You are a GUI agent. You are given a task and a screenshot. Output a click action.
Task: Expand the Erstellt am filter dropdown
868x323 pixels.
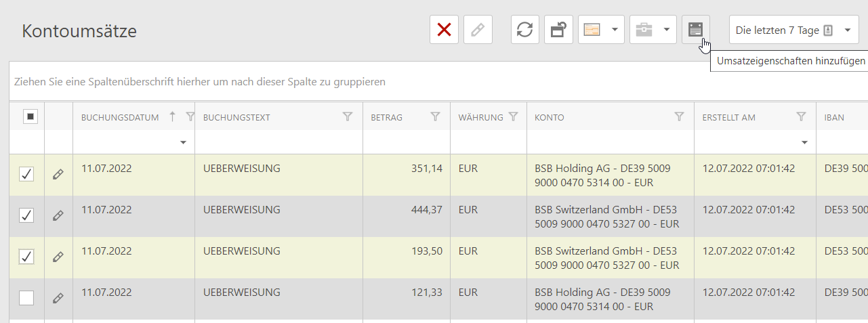(x=804, y=143)
